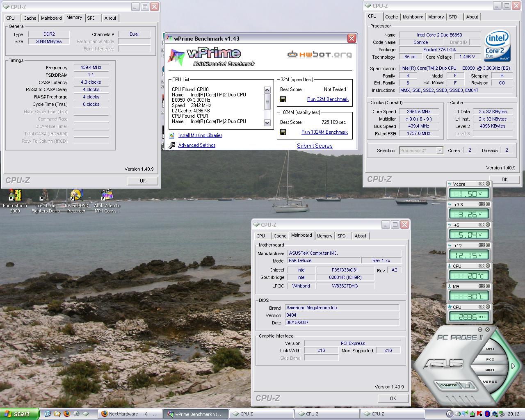Close the Vcore monitor panel with its X icon

pos(488,184)
